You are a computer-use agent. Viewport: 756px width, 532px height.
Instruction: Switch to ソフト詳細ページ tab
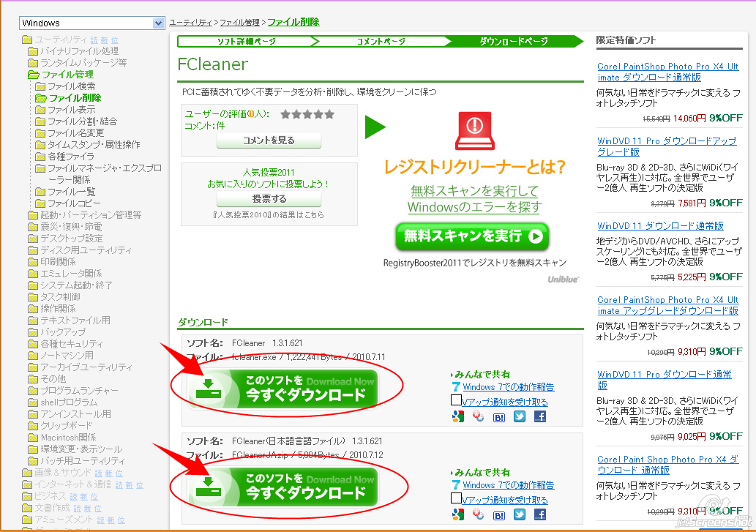coord(246,42)
